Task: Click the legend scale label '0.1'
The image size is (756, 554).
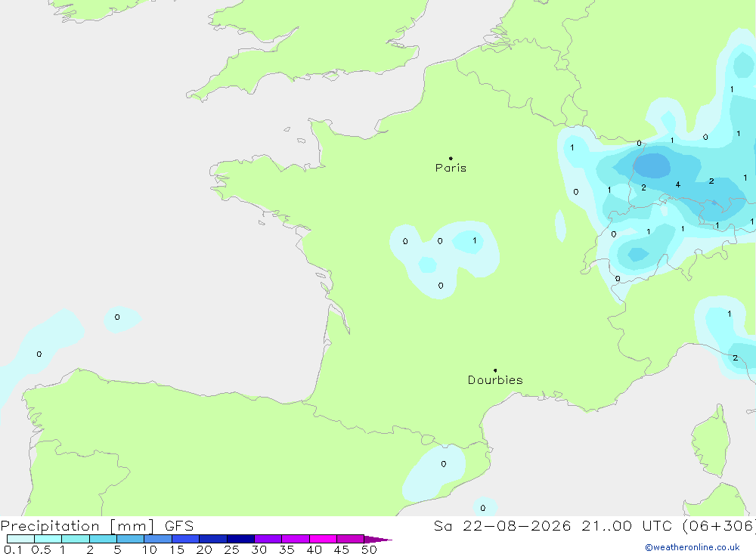Action: [x=13, y=549]
